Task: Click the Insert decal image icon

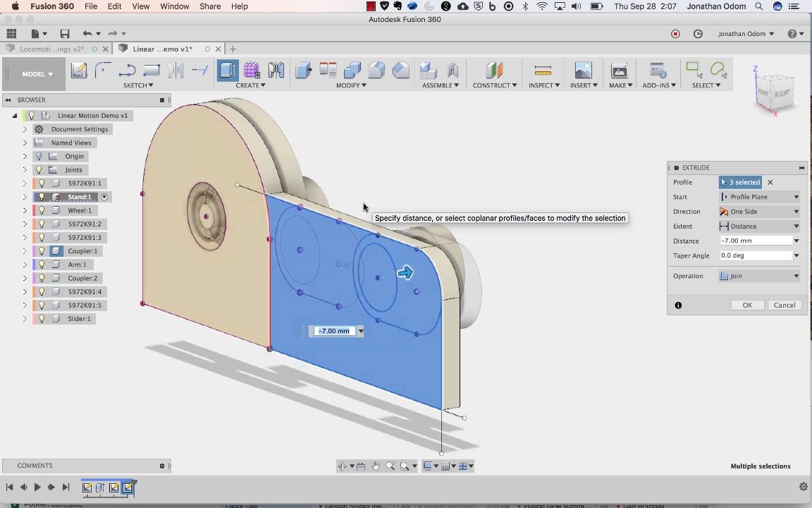Action: (584, 70)
